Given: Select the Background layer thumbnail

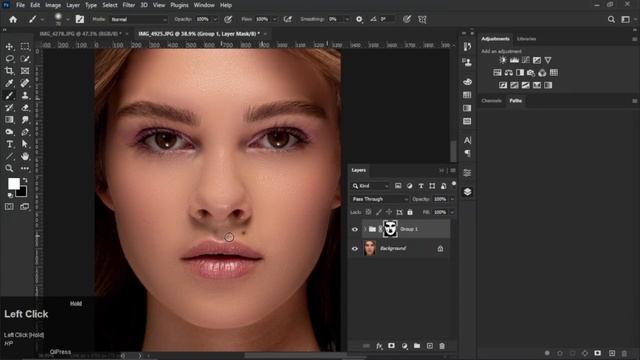Looking at the screenshot, I should click(x=370, y=248).
